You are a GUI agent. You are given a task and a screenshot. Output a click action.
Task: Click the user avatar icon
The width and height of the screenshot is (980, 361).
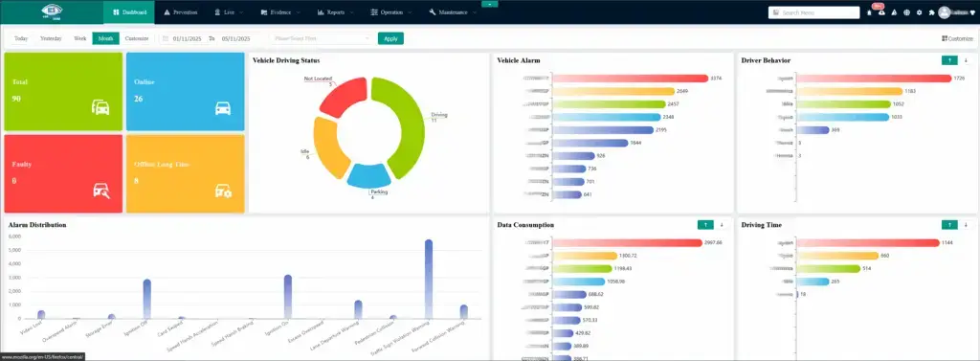[x=944, y=12]
